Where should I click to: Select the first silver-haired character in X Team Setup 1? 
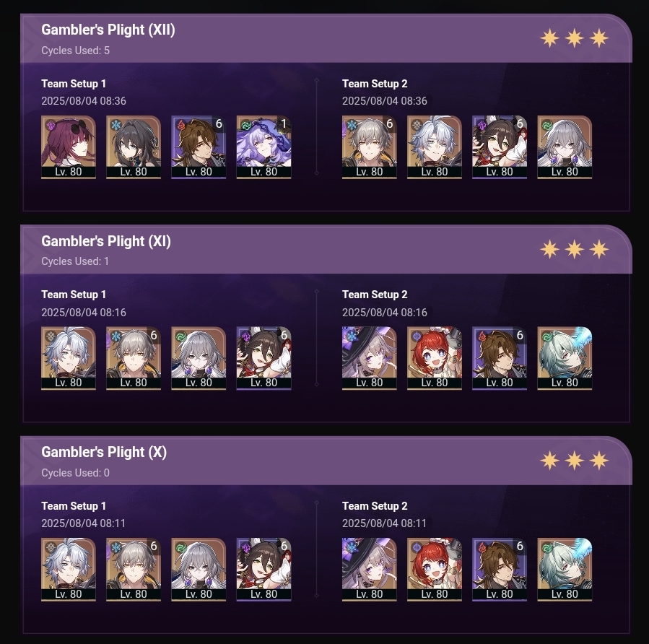(69, 569)
